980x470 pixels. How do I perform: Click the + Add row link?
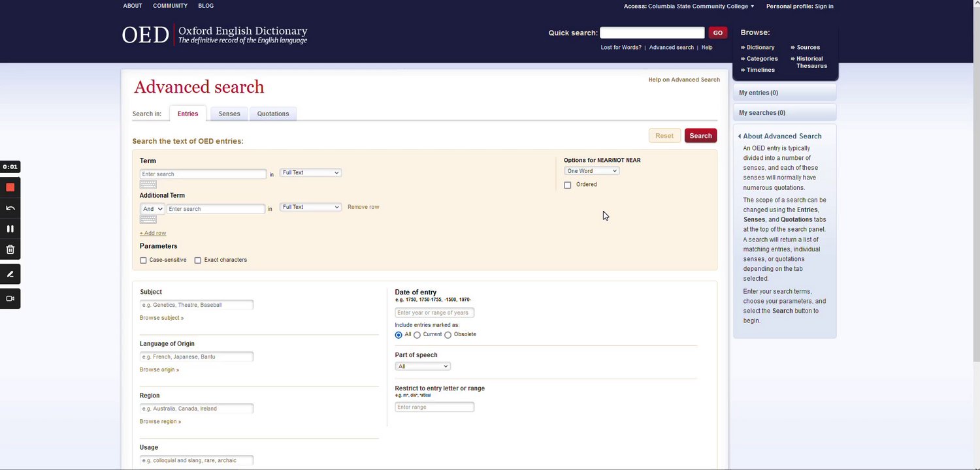click(153, 233)
